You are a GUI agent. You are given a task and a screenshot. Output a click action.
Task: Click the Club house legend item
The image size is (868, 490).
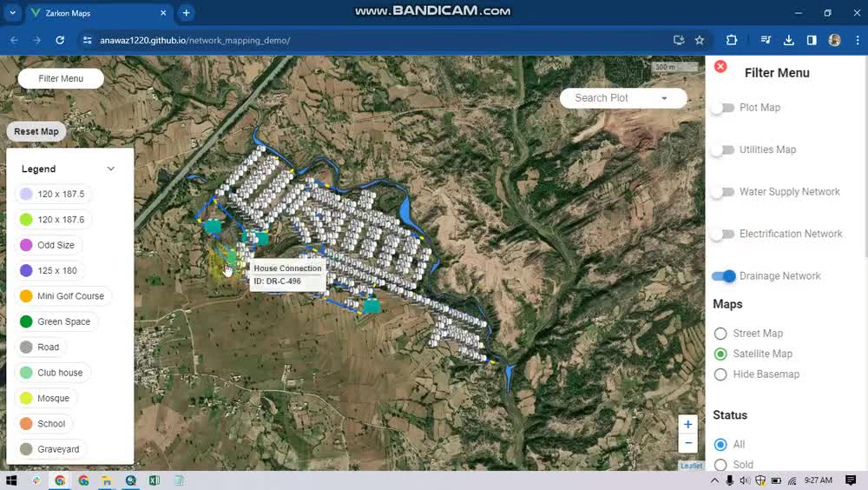pos(53,373)
